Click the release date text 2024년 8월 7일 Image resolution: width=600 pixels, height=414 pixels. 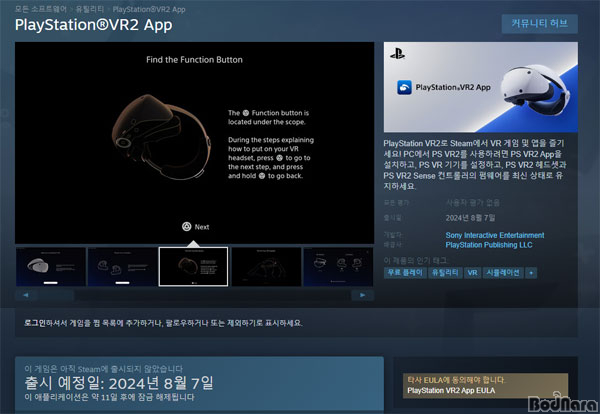tap(470, 218)
